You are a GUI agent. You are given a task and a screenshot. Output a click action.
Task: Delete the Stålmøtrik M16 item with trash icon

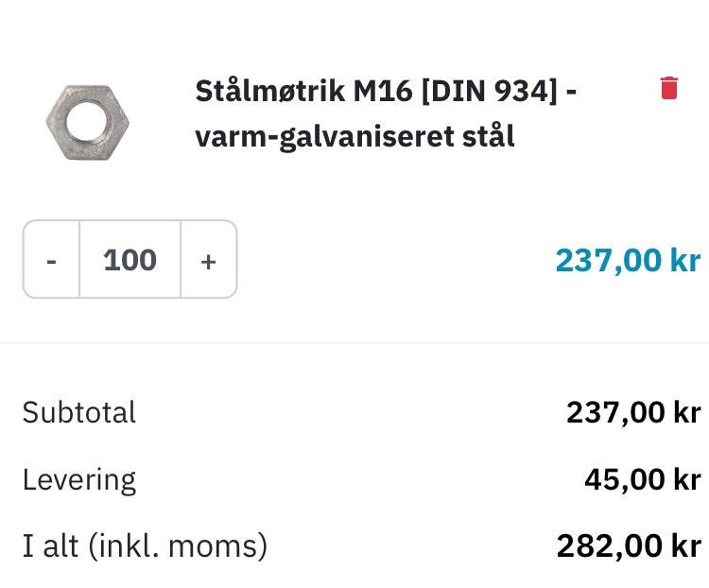(669, 89)
